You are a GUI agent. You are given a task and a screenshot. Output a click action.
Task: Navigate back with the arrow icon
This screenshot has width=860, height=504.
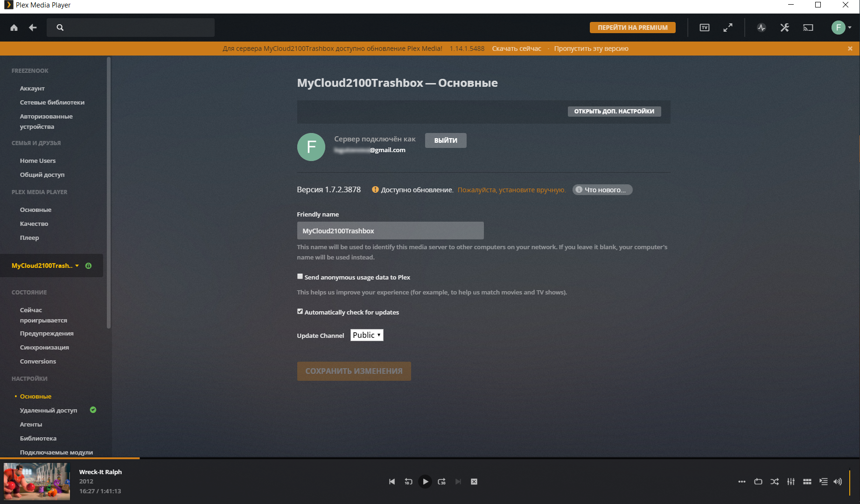33,28
